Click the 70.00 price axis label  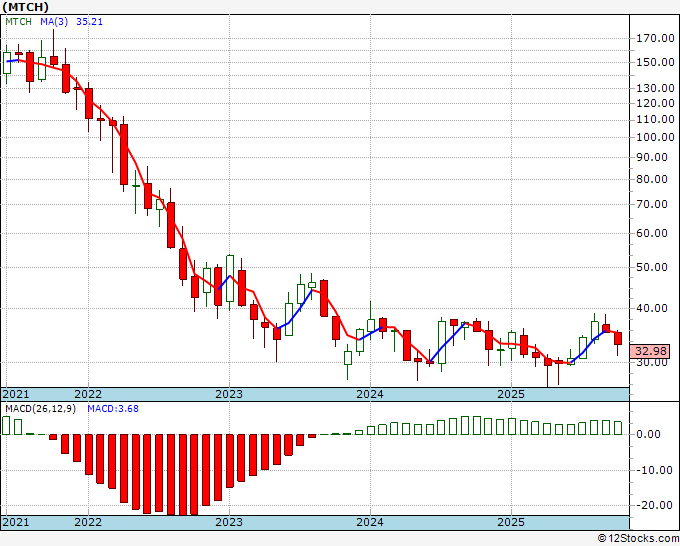[652, 204]
